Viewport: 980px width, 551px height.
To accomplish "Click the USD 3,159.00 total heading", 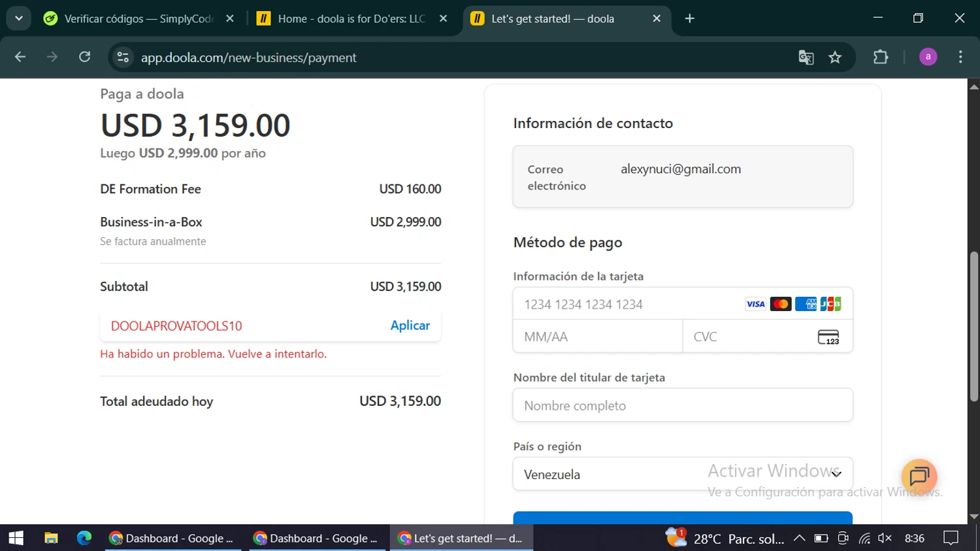I will [x=195, y=125].
